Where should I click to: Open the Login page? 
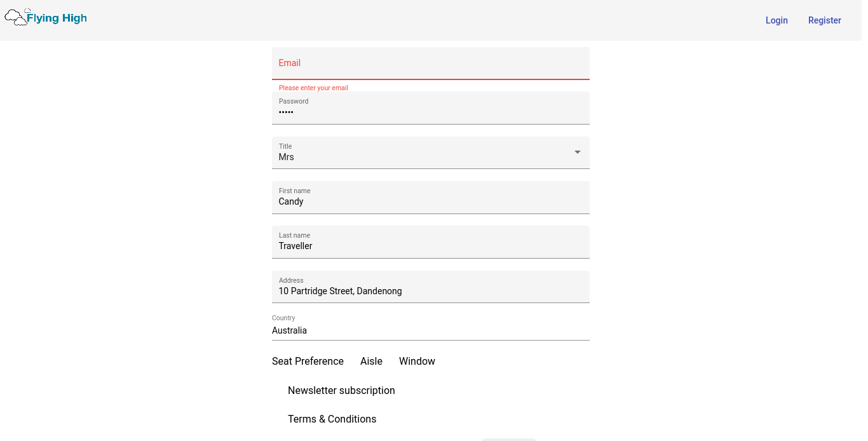tap(776, 20)
